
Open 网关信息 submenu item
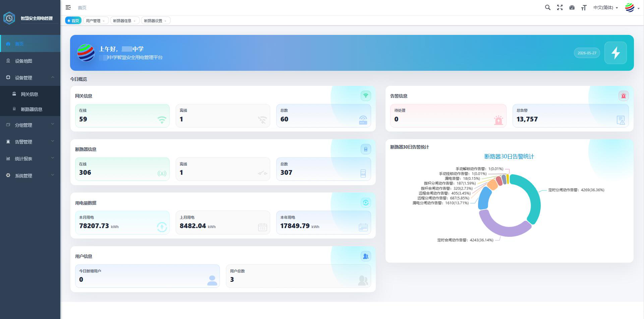click(x=30, y=94)
